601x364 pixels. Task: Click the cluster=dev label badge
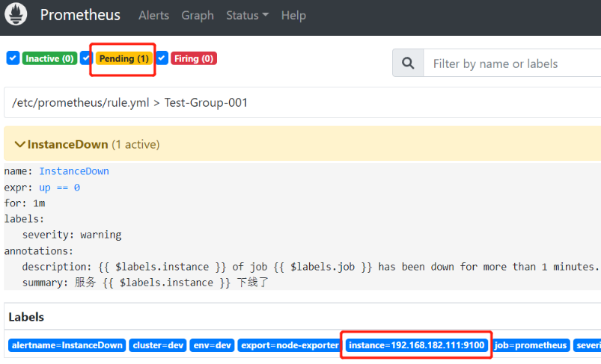[158, 345]
